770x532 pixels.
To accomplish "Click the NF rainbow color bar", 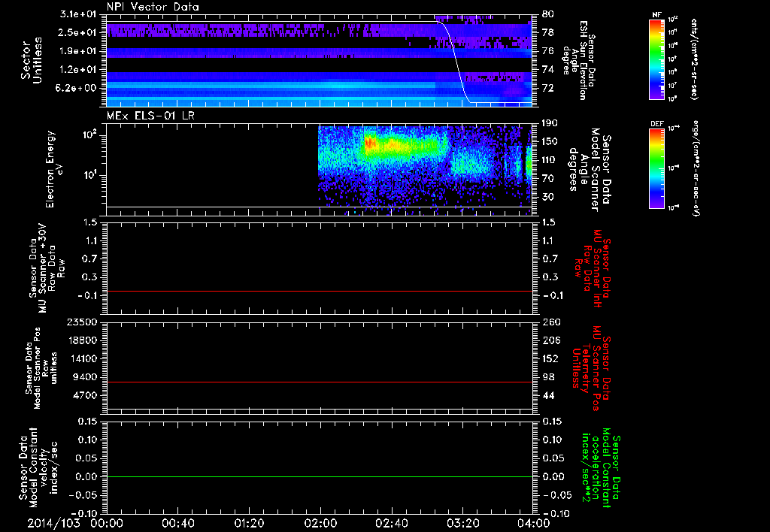I will click(x=657, y=59).
